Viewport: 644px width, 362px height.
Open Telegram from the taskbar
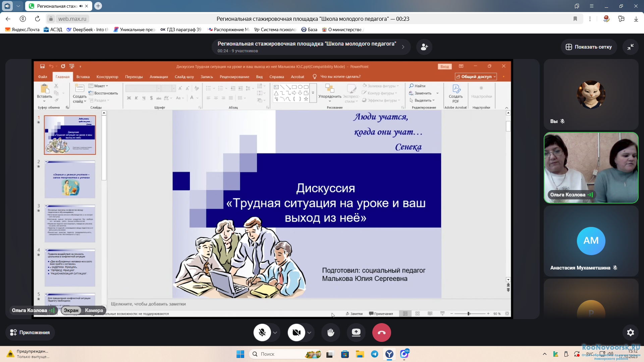[x=374, y=354]
